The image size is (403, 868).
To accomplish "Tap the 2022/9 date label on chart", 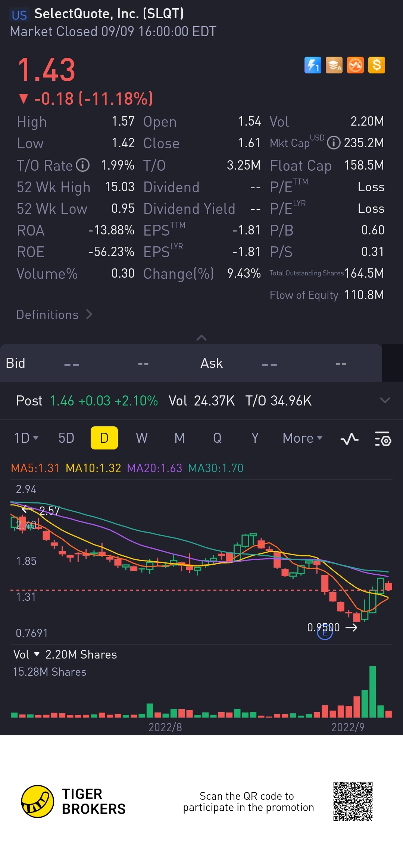I will (x=348, y=727).
